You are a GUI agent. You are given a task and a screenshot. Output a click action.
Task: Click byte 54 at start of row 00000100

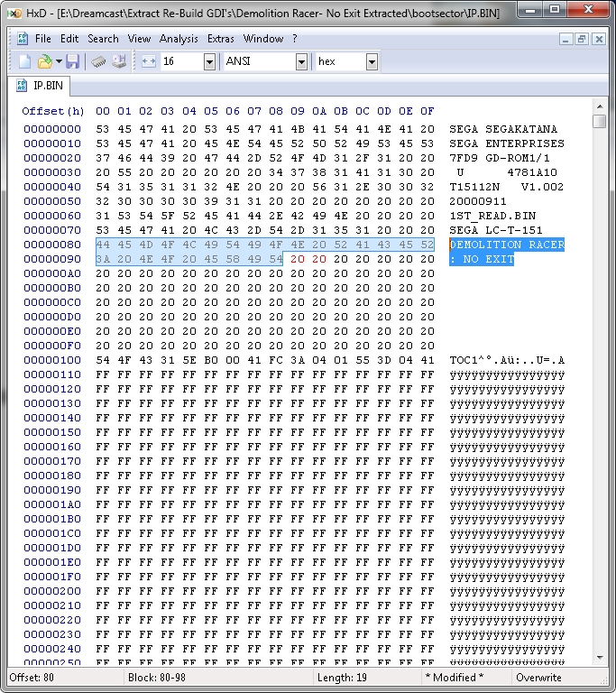click(x=103, y=360)
